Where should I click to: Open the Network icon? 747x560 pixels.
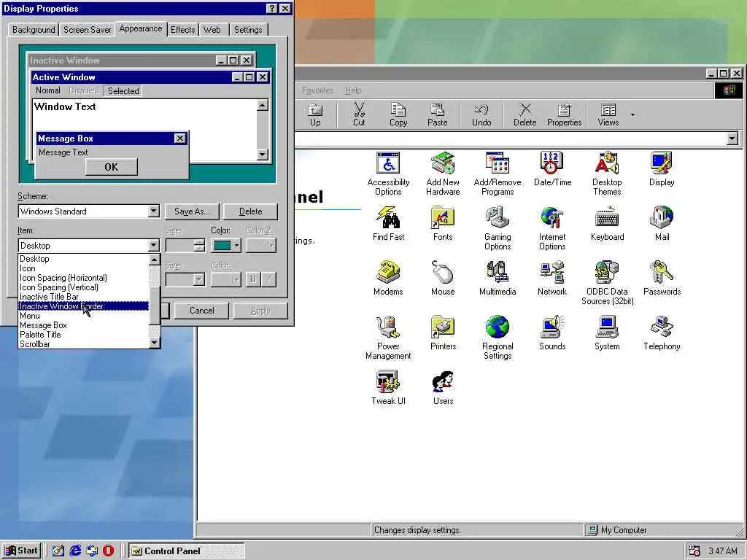(x=552, y=279)
